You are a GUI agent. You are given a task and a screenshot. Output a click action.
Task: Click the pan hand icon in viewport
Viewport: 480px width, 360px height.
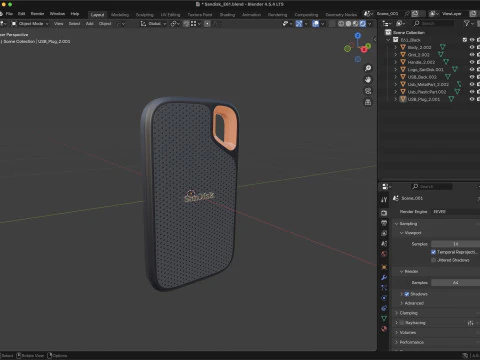(x=368, y=80)
